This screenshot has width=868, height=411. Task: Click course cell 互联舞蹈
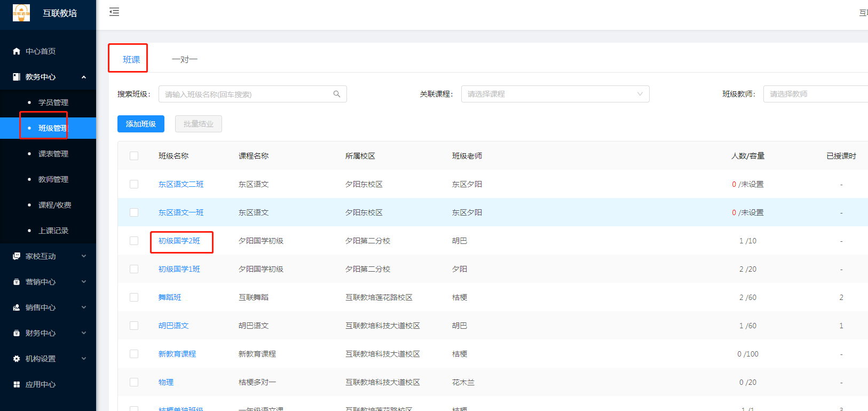pos(254,297)
